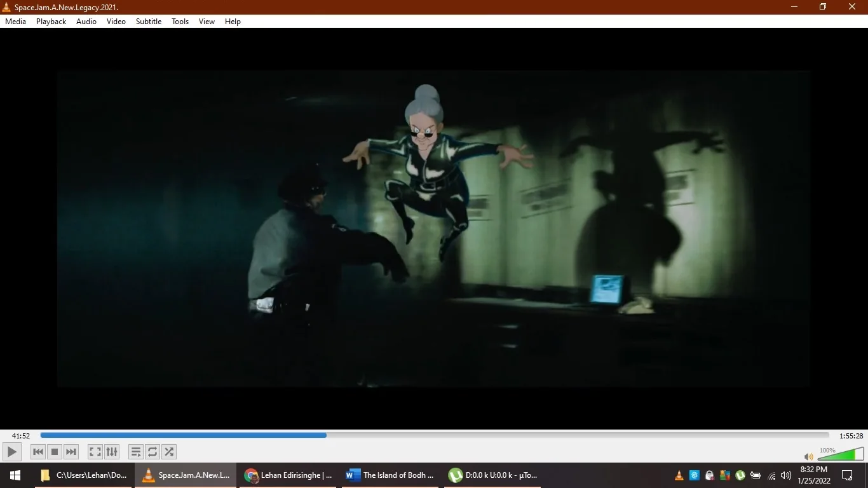Seek within the blue playback progress bar

[x=435, y=435]
